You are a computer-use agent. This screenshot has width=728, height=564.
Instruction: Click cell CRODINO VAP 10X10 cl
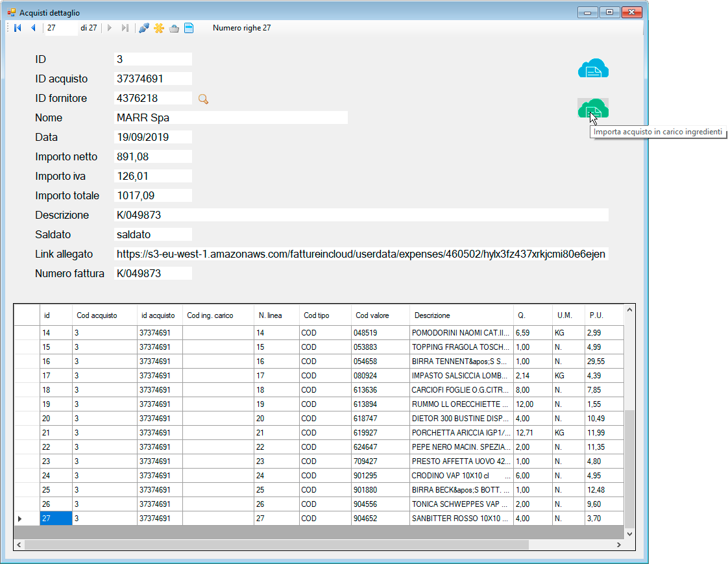[461, 476]
